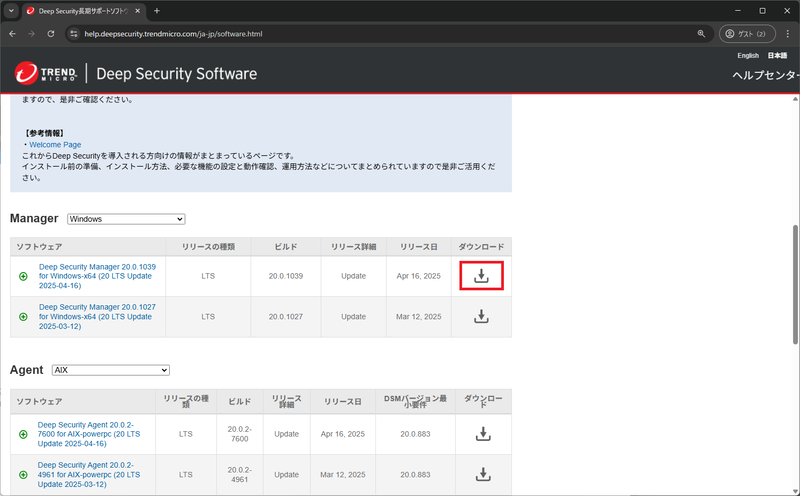Image resolution: width=800 pixels, height=496 pixels.
Task: Click the Manager ビルド column header
Action: (x=286, y=247)
